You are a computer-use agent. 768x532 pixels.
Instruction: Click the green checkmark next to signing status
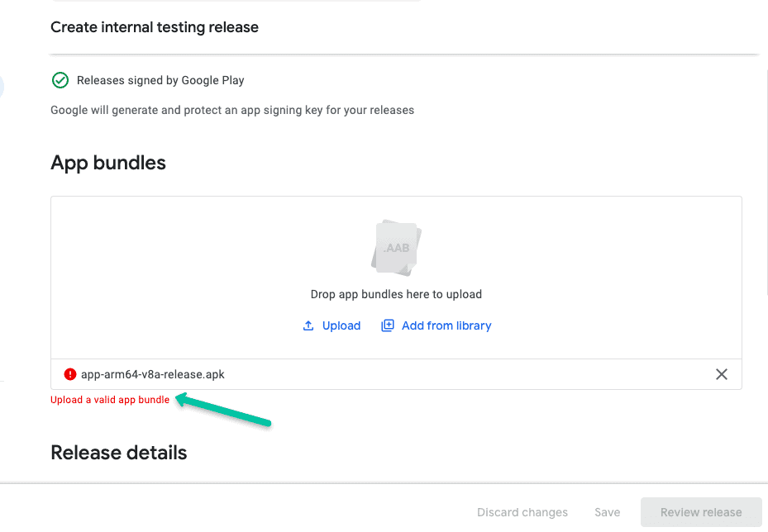[60, 80]
